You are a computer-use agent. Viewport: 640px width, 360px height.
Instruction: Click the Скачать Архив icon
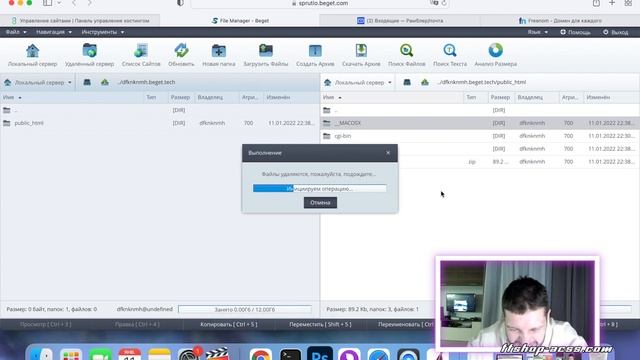pos(361,55)
